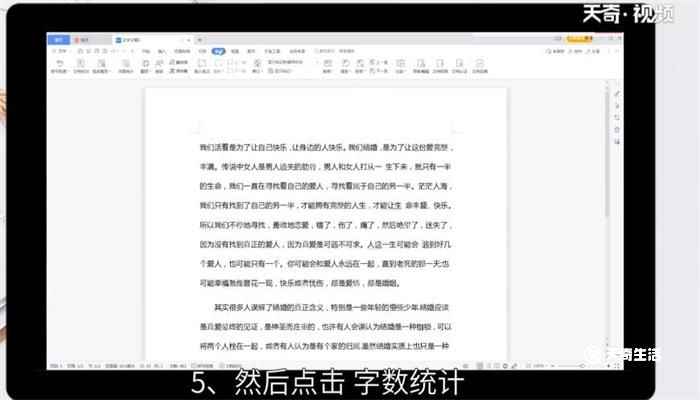Screen dimensions: 700x400
Task: Insert a comment with 插入批注
Action: [x=202, y=65]
